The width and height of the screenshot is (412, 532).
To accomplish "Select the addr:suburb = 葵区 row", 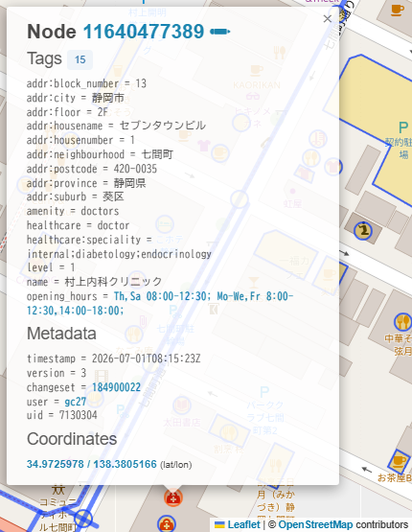I will click(76, 197).
